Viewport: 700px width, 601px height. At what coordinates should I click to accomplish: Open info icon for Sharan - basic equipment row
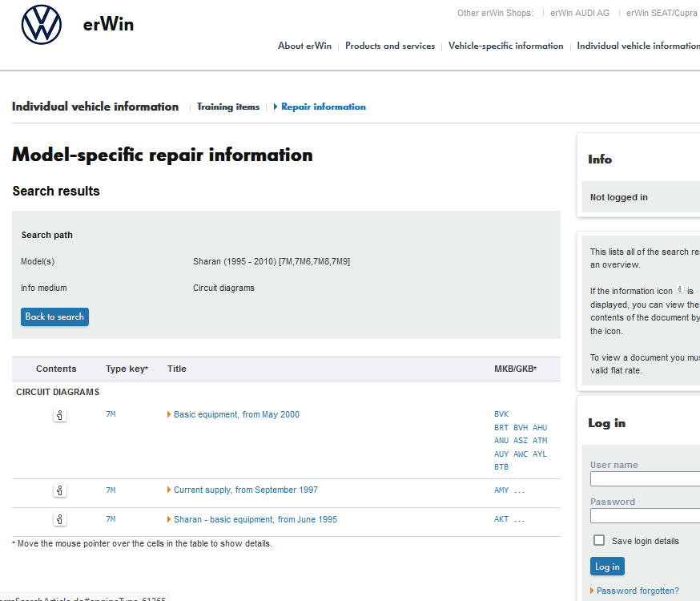[60, 519]
